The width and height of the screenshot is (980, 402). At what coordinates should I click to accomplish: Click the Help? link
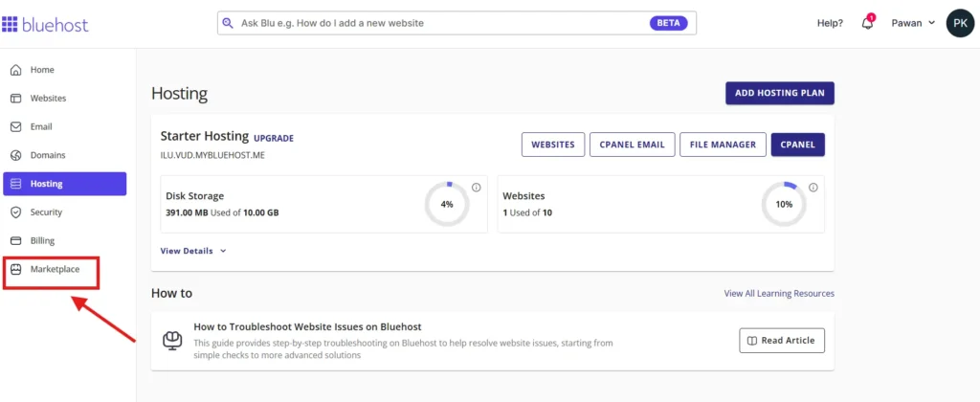click(830, 23)
